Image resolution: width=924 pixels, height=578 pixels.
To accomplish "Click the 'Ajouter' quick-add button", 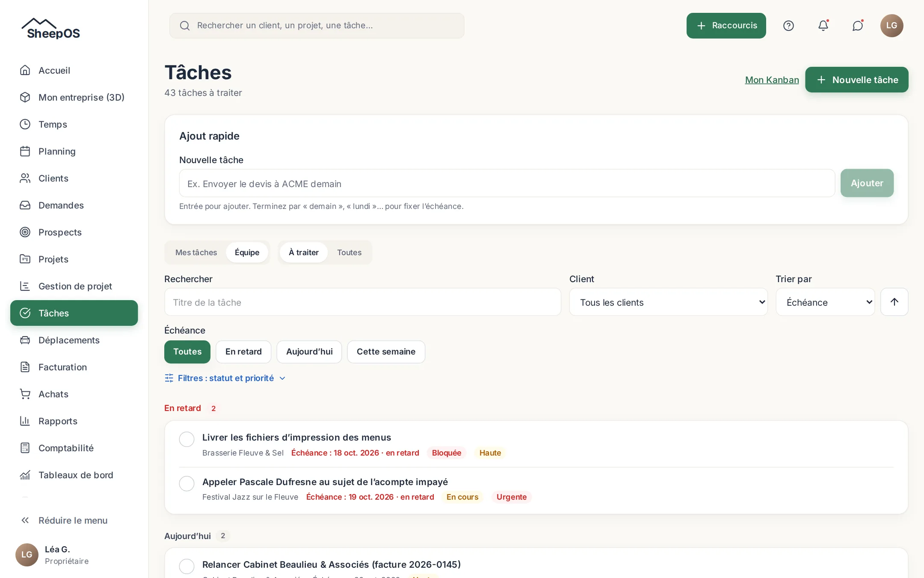I will tap(867, 183).
